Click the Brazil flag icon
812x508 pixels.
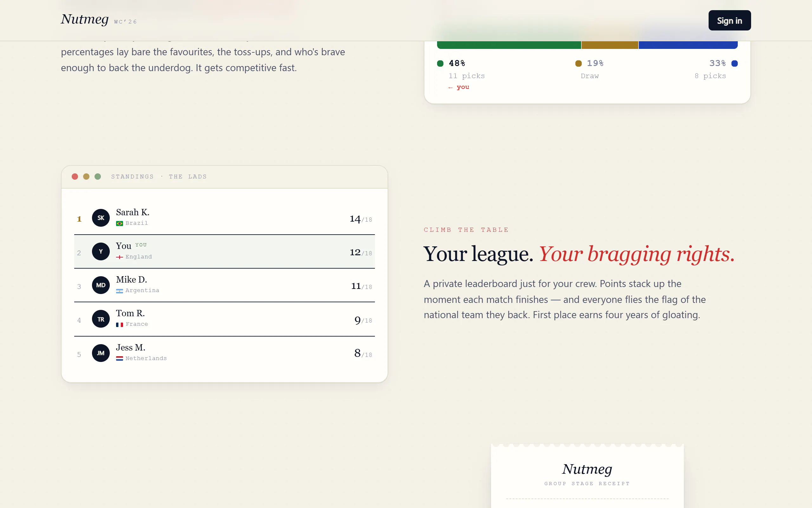point(120,224)
